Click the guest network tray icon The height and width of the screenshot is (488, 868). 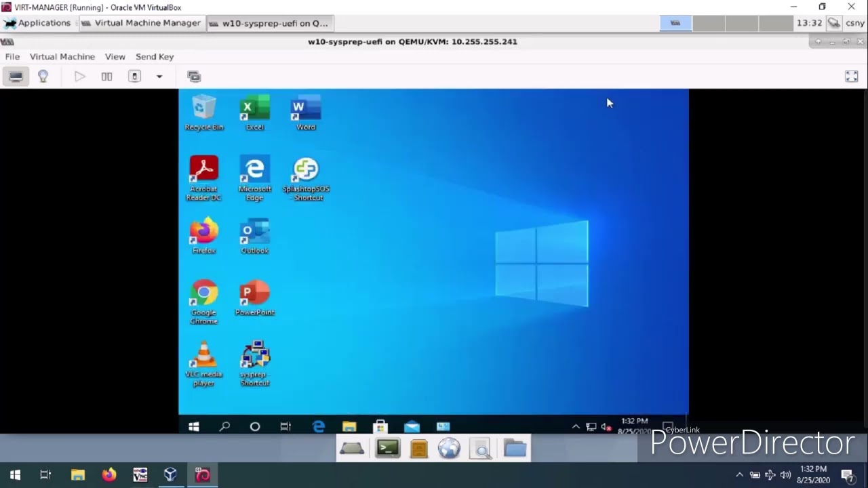[x=591, y=426]
